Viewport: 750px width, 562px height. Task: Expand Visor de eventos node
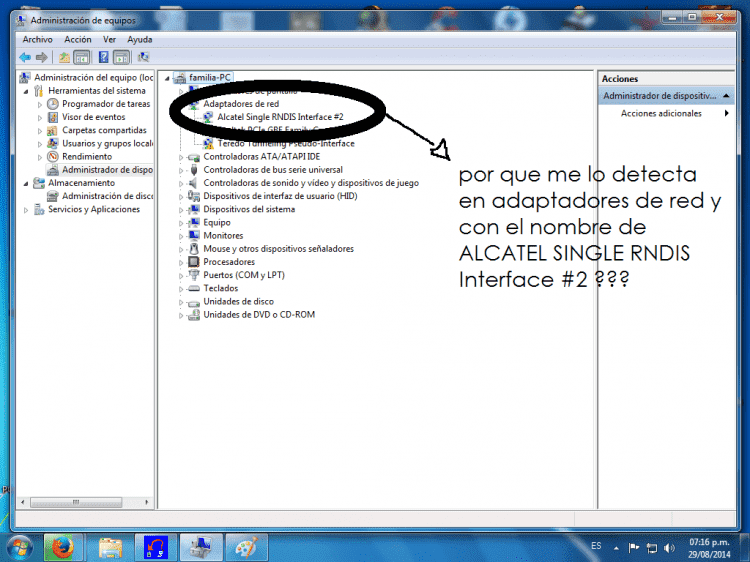tap(40, 117)
